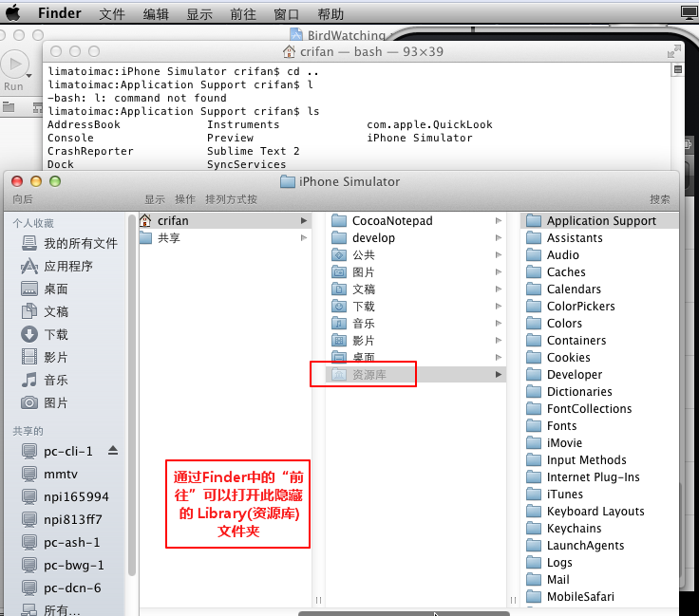Select the 图片 folder in second column
699x616 pixels.
coord(416,271)
